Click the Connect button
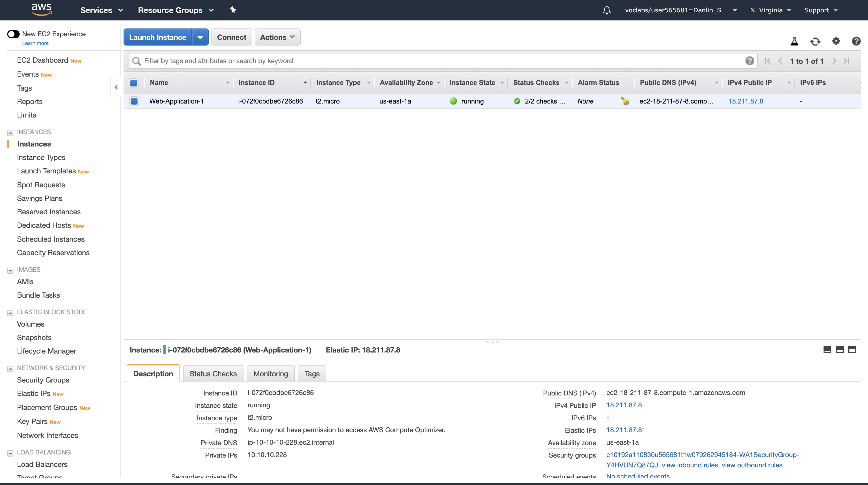868x485 pixels. (232, 37)
